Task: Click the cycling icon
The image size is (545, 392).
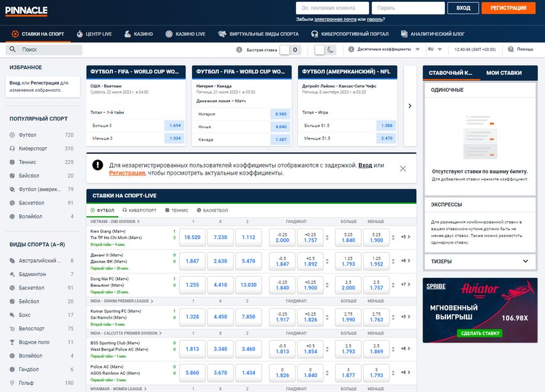Action: [12, 328]
